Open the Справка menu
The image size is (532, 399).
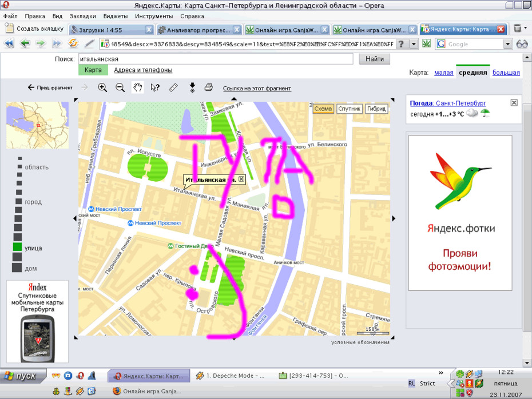point(192,16)
